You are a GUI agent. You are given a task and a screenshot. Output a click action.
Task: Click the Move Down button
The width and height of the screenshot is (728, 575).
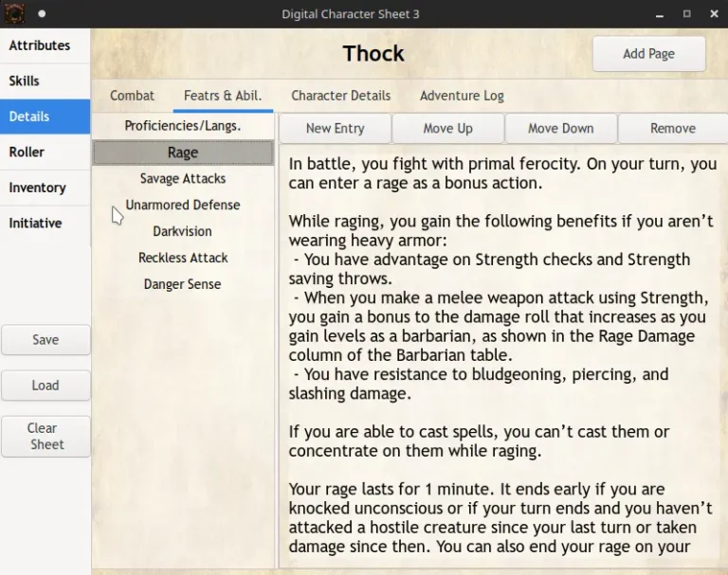click(x=561, y=129)
